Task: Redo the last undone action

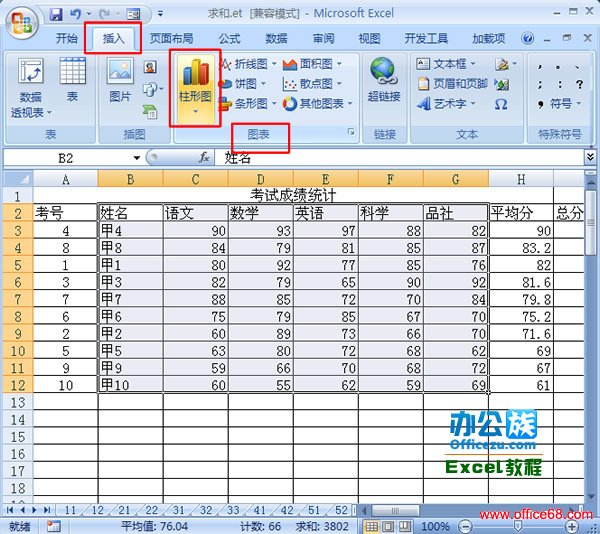Action: pyautogui.click(x=104, y=15)
